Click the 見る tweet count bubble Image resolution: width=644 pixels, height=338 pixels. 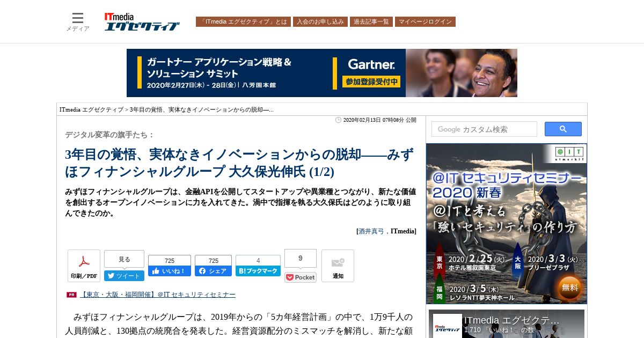pos(124,259)
